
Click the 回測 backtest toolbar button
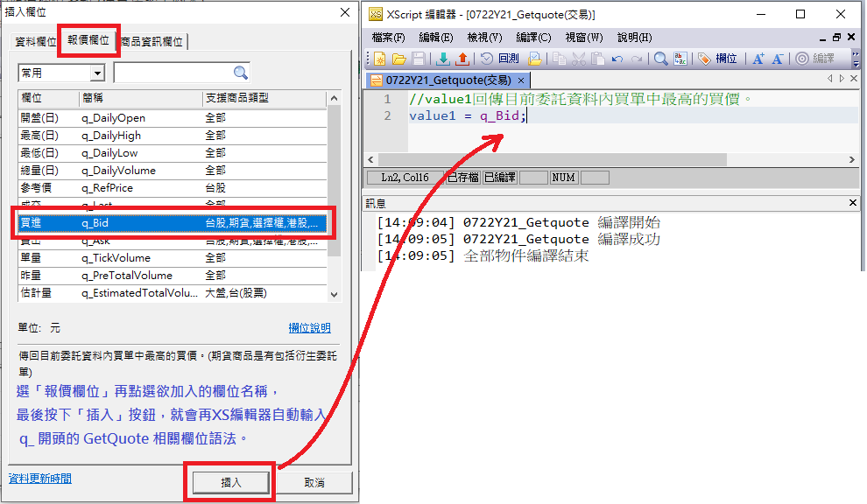click(x=499, y=59)
